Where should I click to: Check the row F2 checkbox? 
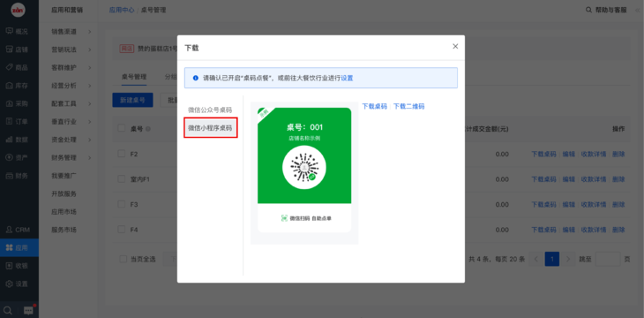pos(122,154)
